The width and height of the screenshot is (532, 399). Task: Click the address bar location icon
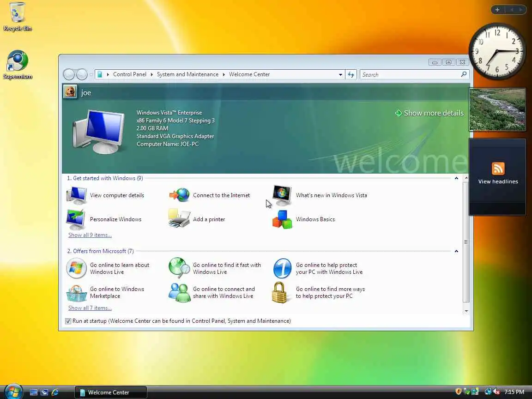pos(100,74)
